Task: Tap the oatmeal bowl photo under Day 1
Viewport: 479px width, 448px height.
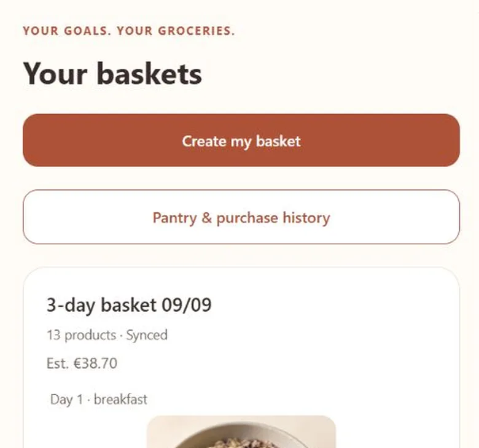Action: tap(241, 431)
